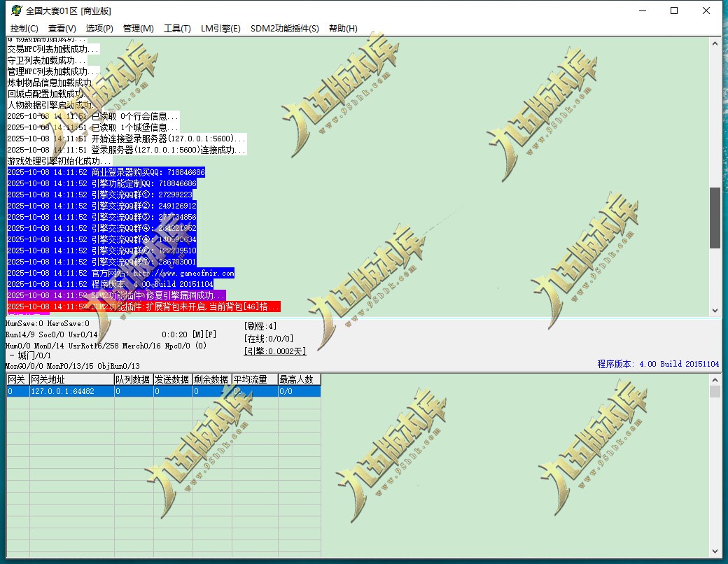The height and width of the screenshot is (564, 728).
Task: Open the 选项(P) menu
Action: coord(99,28)
